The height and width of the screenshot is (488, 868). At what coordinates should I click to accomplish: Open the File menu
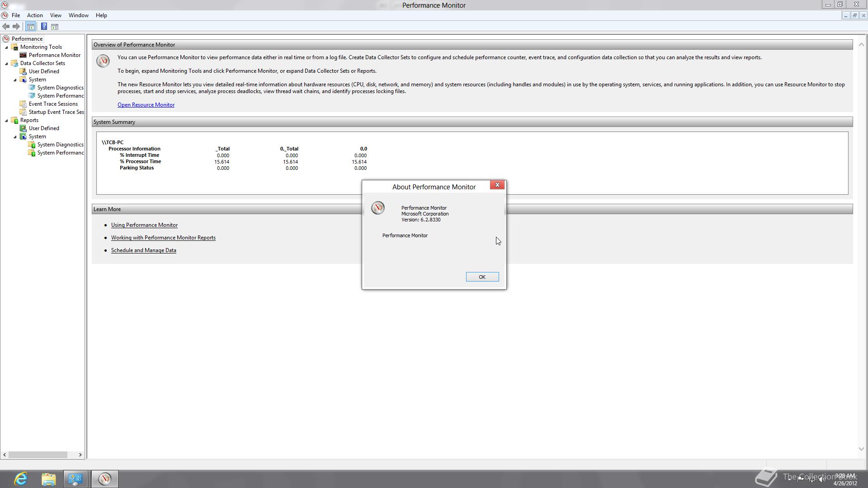16,15
